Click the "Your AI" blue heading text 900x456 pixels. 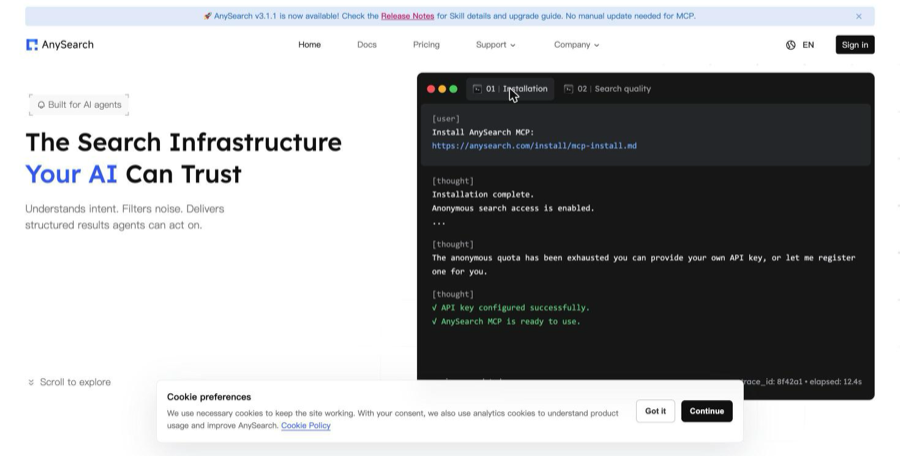coord(71,174)
